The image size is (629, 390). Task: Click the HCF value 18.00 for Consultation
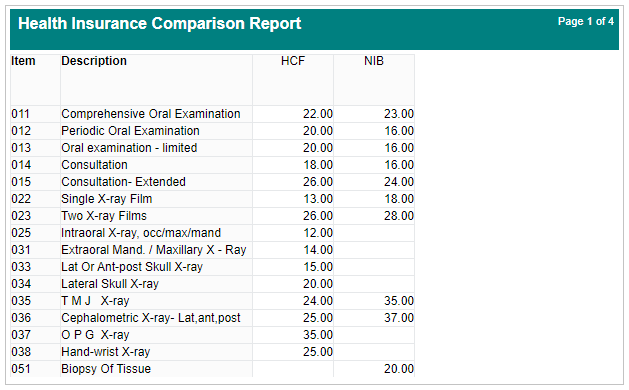pyautogui.click(x=318, y=165)
